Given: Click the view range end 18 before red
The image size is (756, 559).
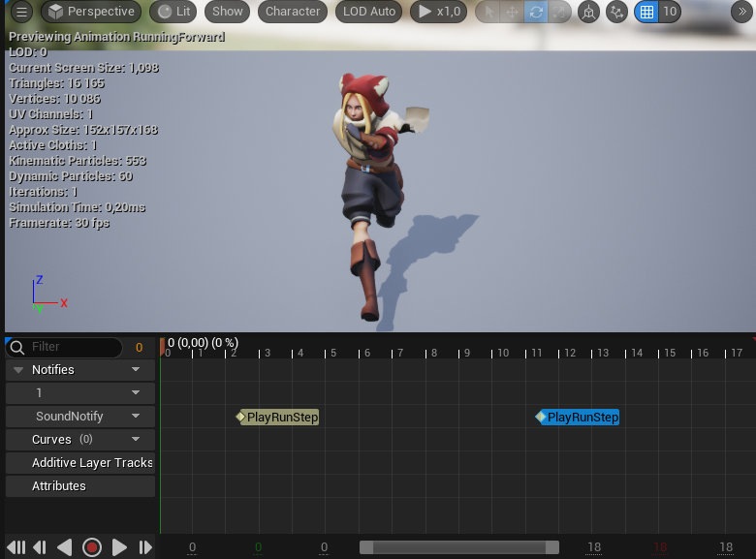Looking at the screenshot, I should tap(594, 547).
